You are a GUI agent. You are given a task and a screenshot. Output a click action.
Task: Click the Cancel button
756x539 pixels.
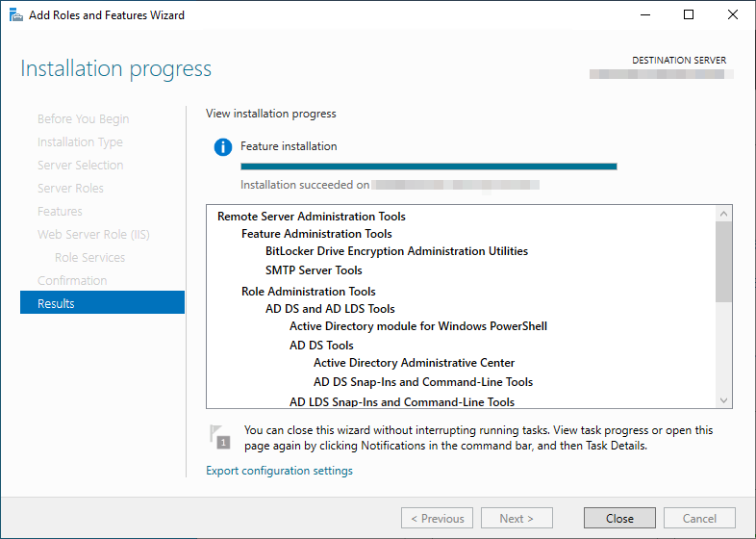(x=699, y=518)
